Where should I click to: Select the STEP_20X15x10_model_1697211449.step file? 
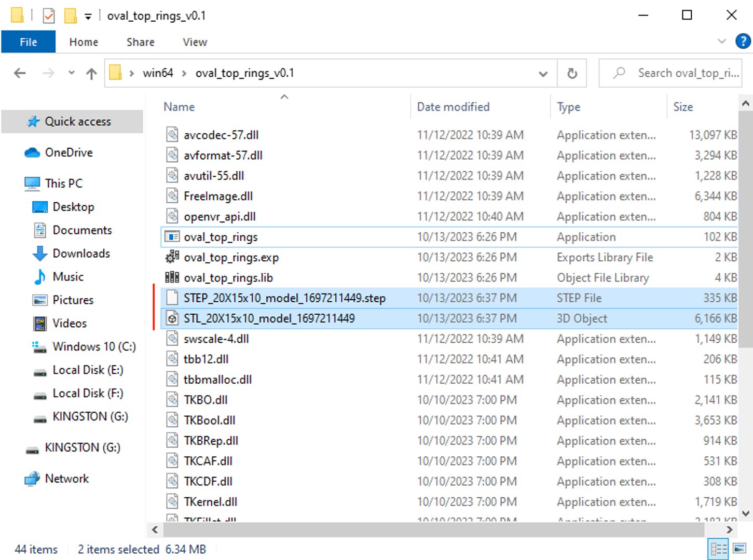coord(450,298)
